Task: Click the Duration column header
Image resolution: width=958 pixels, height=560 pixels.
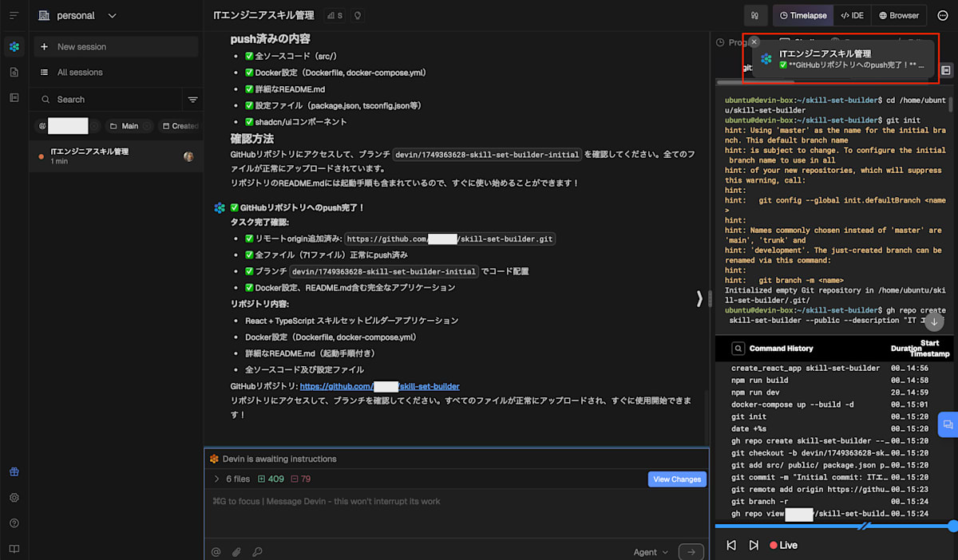Action: click(906, 349)
